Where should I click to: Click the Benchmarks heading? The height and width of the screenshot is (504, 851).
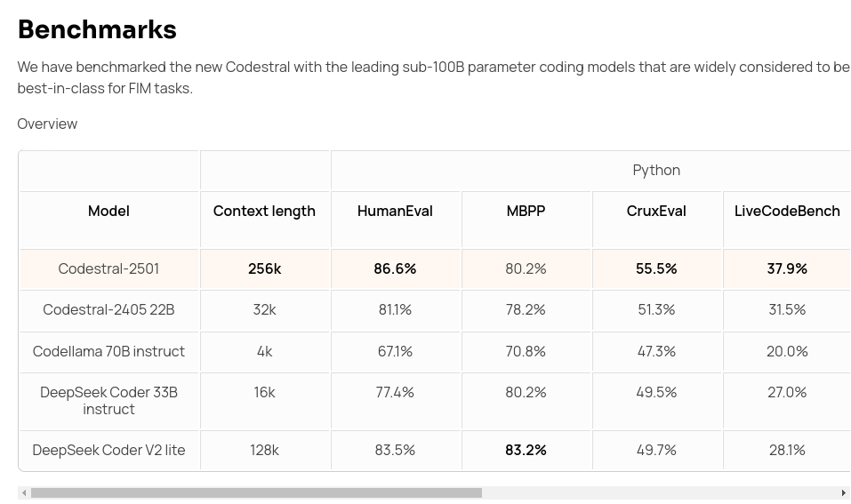[x=97, y=29]
